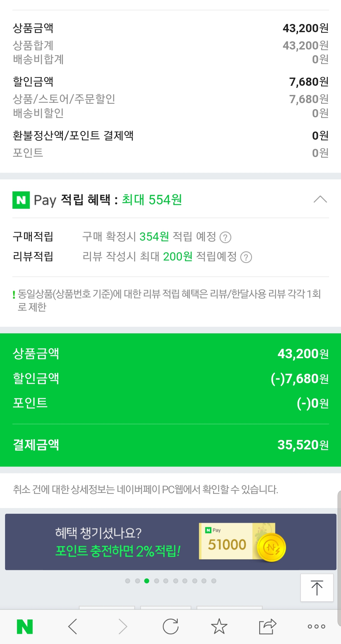Image resolution: width=341 pixels, height=644 pixels.
Task: Collapse the Pay 적립 혜택 section
Action: (320, 200)
